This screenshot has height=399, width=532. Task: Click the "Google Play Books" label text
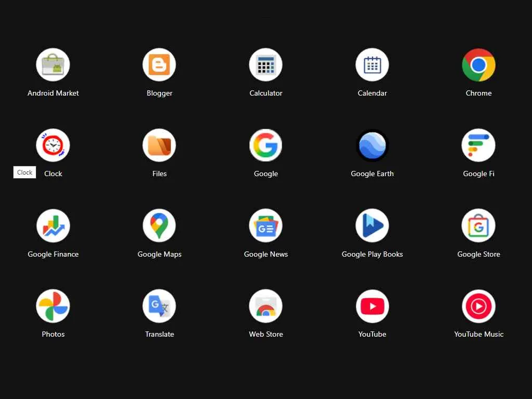(x=372, y=255)
